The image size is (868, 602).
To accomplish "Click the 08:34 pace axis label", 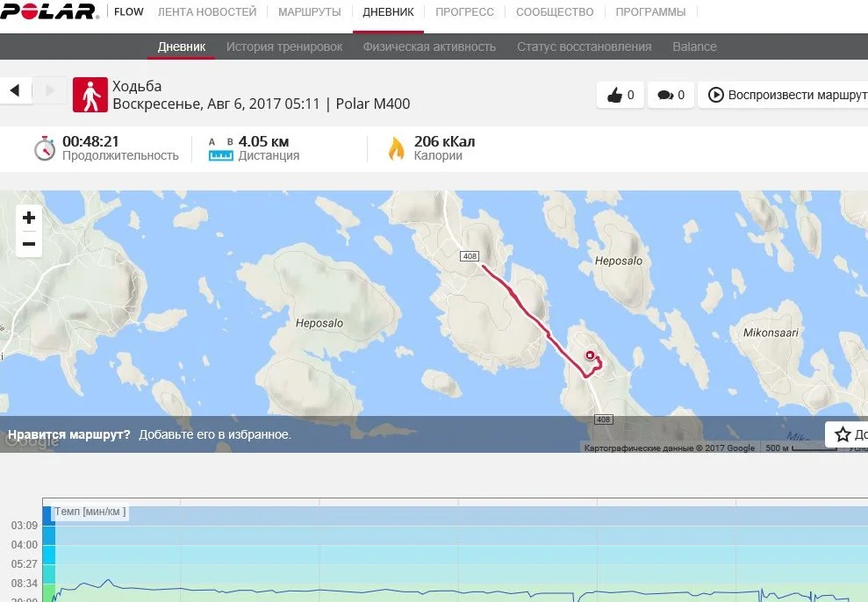I will click(25, 584).
